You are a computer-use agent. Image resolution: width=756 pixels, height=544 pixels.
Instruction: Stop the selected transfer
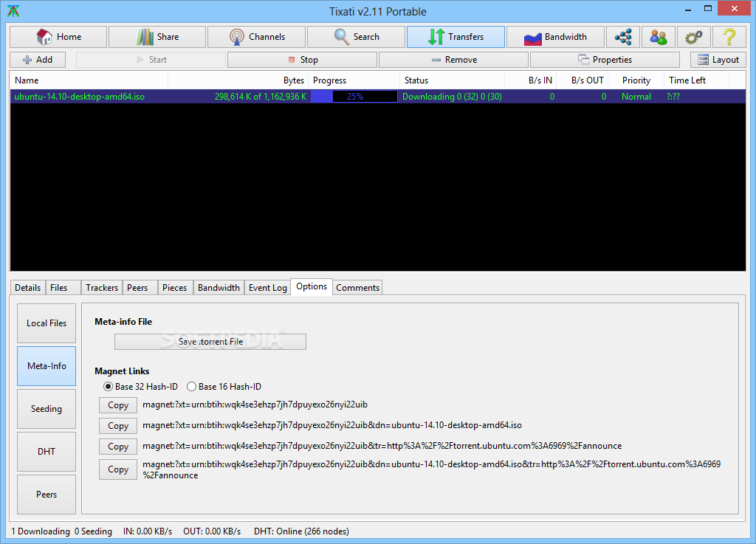pyautogui.click(x=302, y=60)
